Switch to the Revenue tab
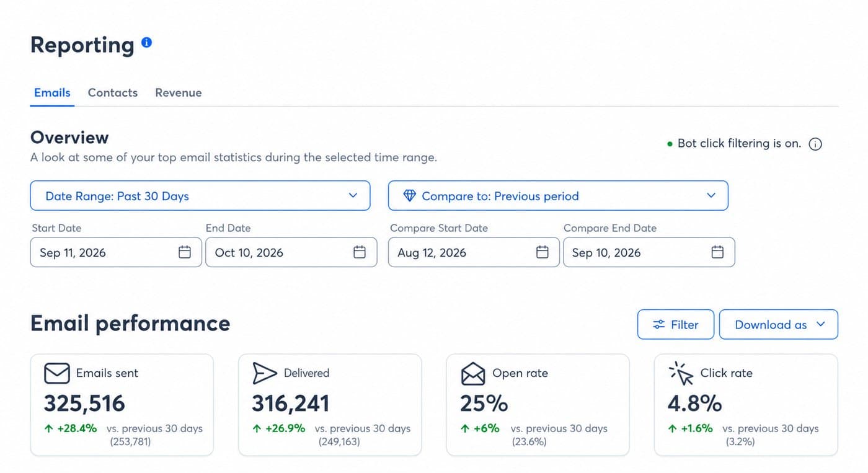The image size is (868, 473). tap(179, 93)
